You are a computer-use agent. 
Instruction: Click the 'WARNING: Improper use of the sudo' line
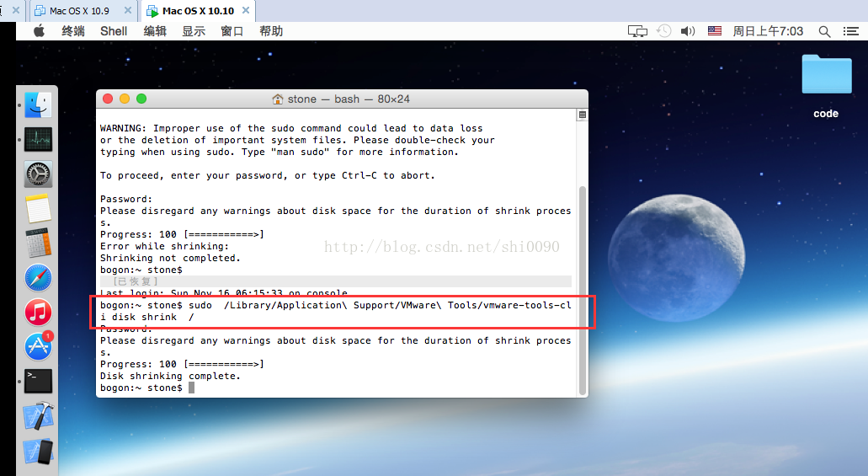(x=291, y=128)
